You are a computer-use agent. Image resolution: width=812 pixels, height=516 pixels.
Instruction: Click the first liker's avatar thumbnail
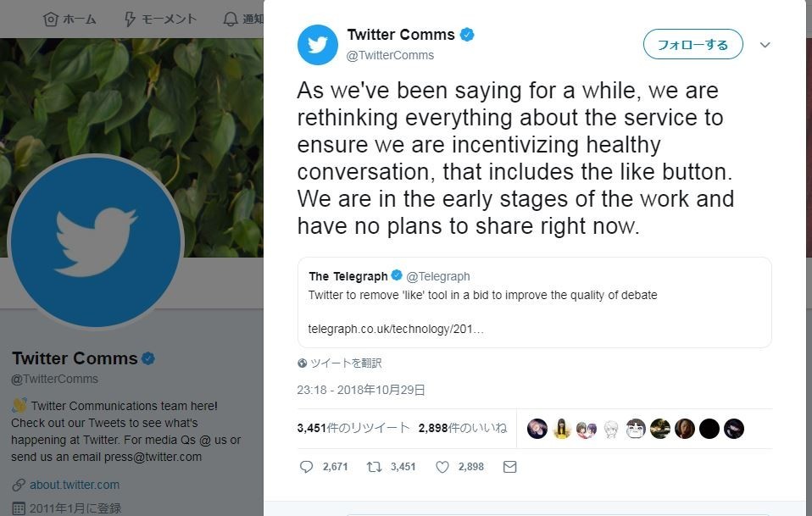(537, 429)
